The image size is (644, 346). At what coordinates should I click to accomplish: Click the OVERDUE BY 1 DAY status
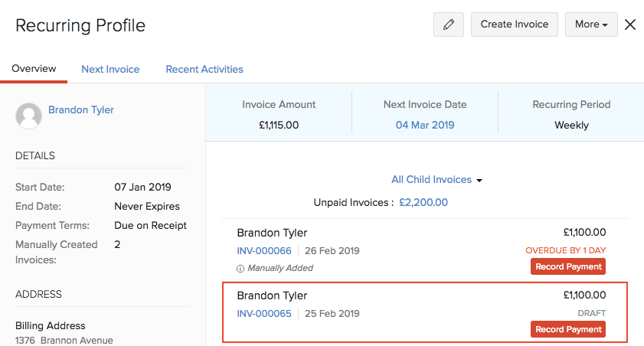pos(566,250)
